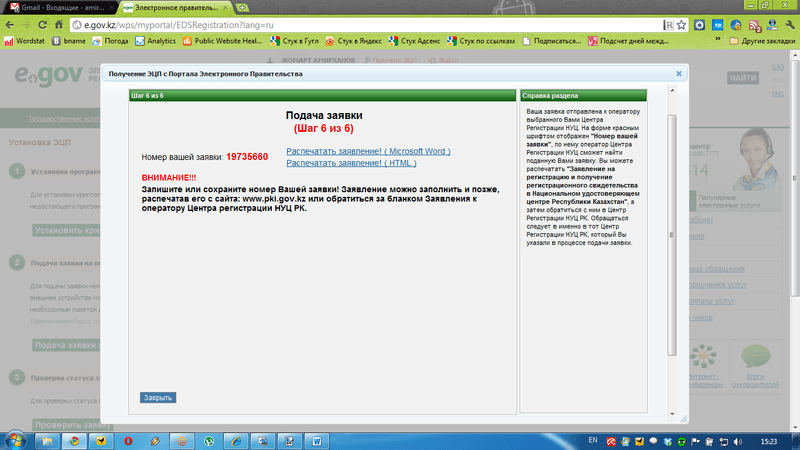
Task: Open the Analytics bookmark
Action: (156, 41)
